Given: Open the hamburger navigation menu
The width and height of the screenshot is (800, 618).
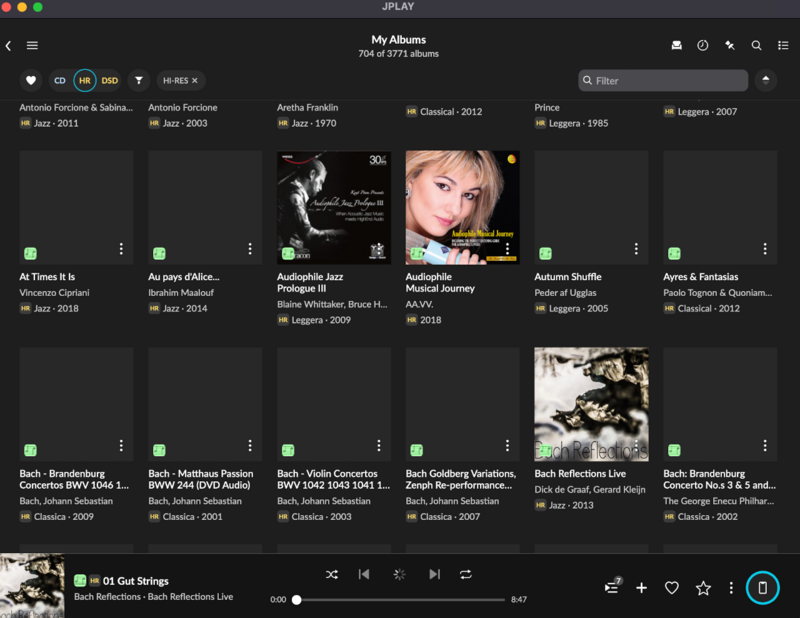Looking at the screenshot, I should coord(33,45).
